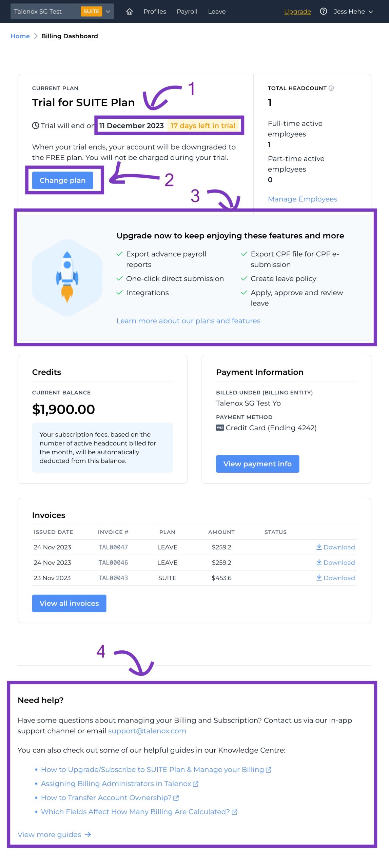Open the help question mark icon
Viewport: 389px width, 868px height.
click(323, 11)
